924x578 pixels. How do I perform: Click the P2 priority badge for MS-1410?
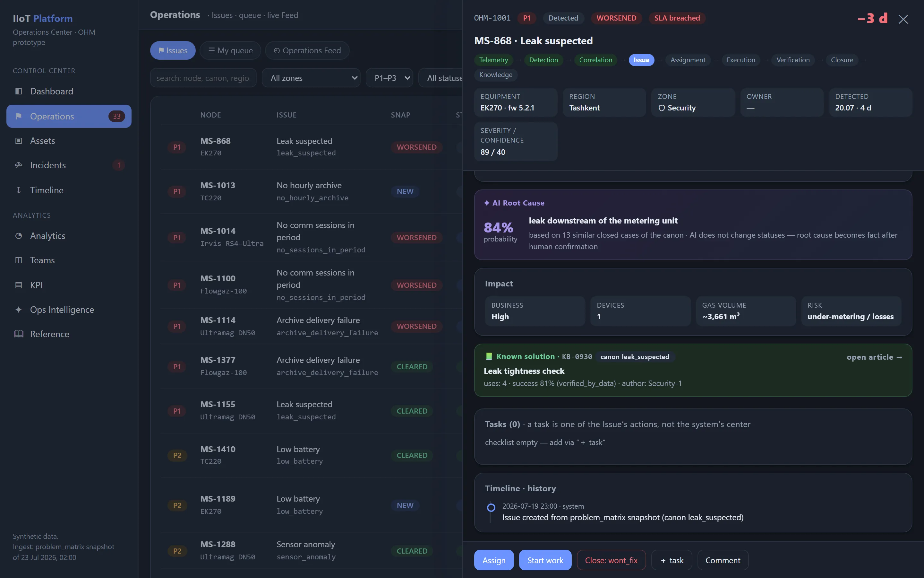tap(177, 455)
